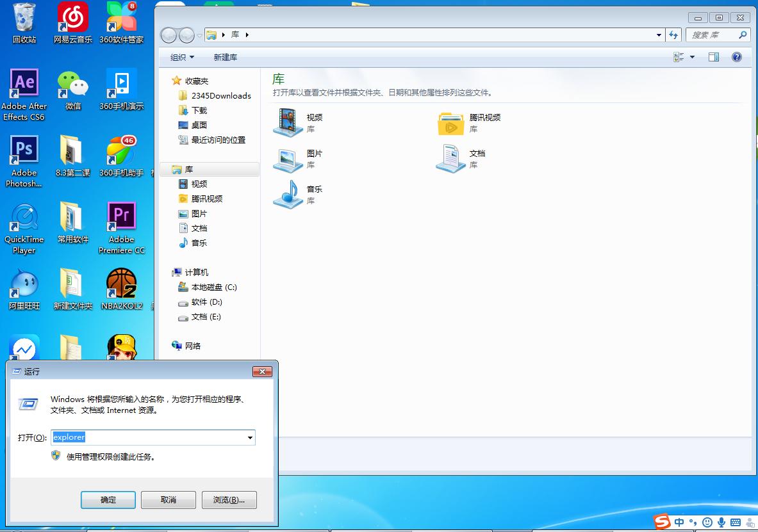Open the NBA2KOL2 game
The height and width of the screenshot is (532, 758).
(121, 282)
